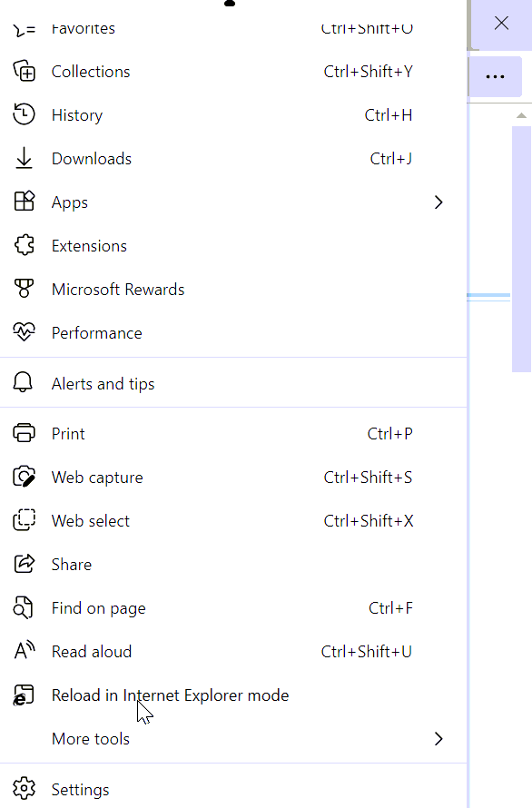Click the Microsoft Rewards trophy icon
Image resolution: width=532 pixels, height=808 pixels.
pos(24,289)
